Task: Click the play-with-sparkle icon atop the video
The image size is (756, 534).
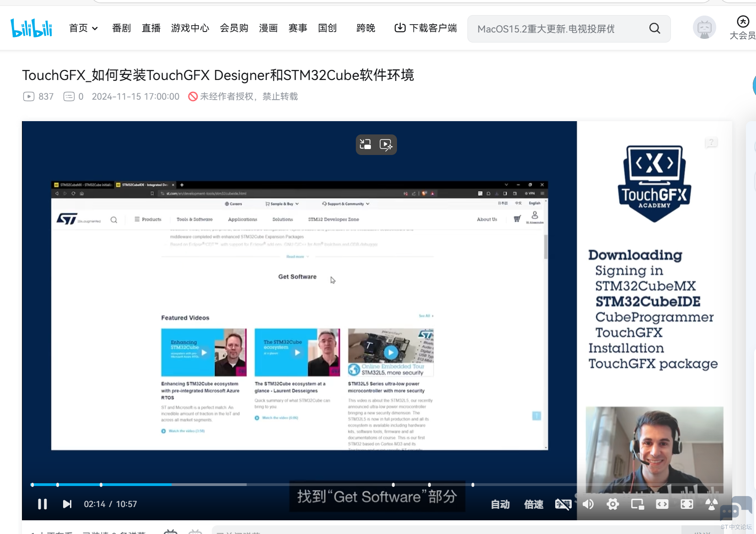Action: click(x=386, y=144)
